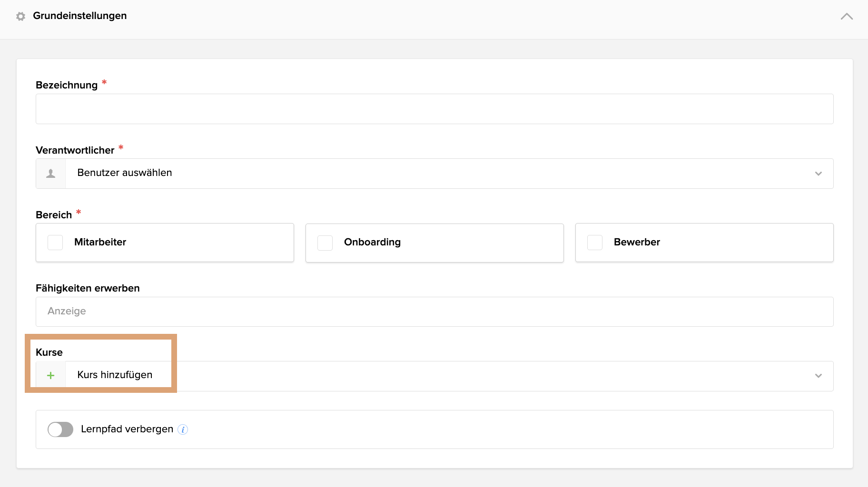Click 'Kurs hinzufügen' selector text

(x=115, y=375)
